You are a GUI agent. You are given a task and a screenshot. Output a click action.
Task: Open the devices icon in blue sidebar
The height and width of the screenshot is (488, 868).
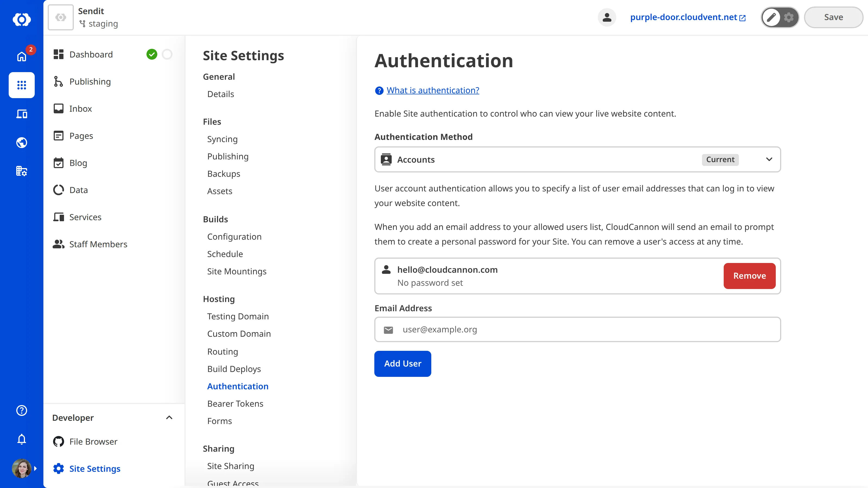pos(22,114)
